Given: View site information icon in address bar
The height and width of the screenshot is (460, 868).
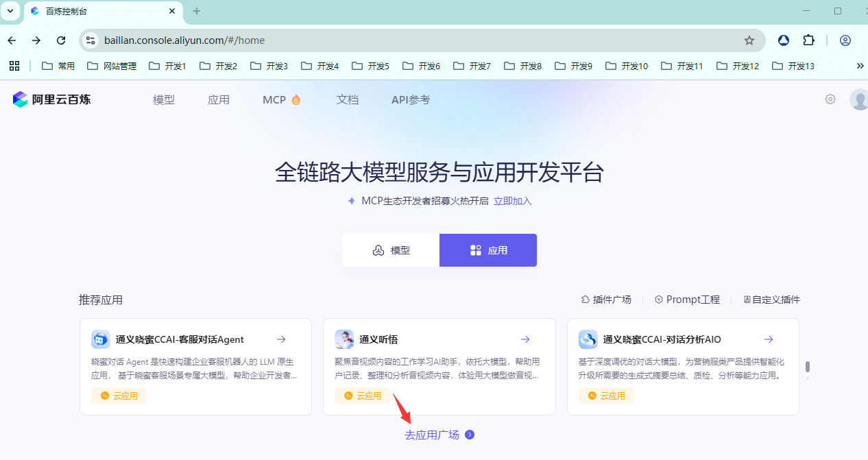Looking at the screenshot, I should click(x=91, y=40).
